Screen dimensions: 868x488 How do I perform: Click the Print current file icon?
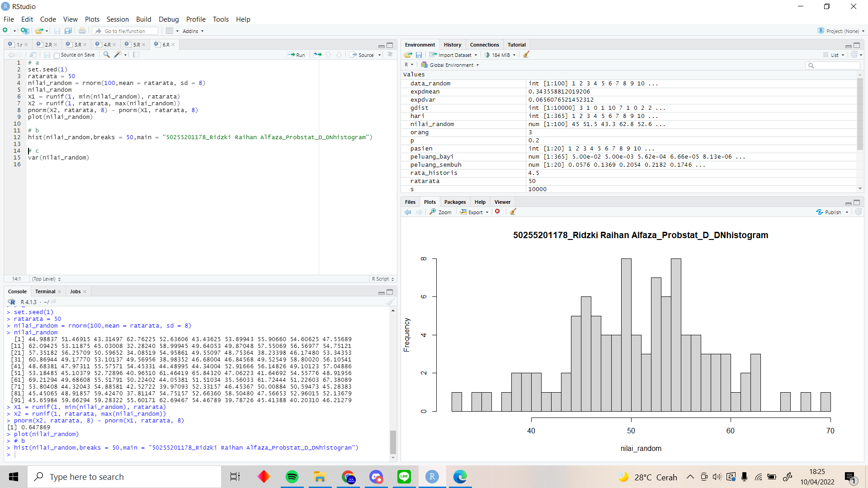[82, 31]
